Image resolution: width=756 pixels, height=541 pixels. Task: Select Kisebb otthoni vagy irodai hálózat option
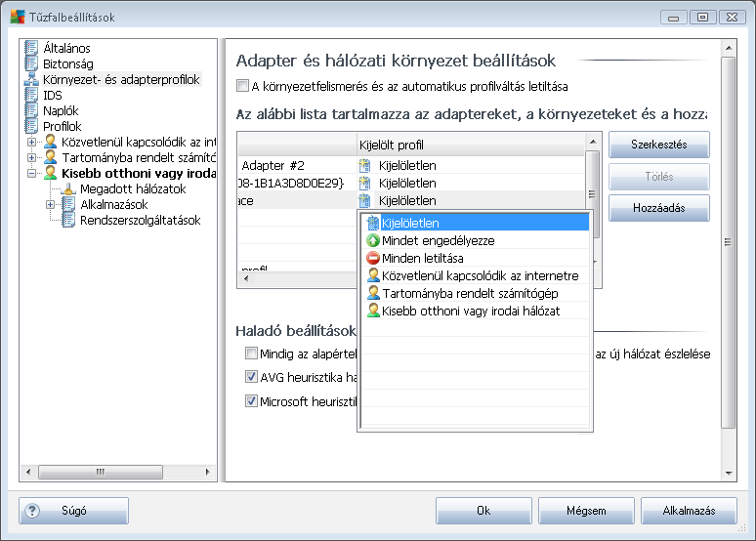pos(476,310)
